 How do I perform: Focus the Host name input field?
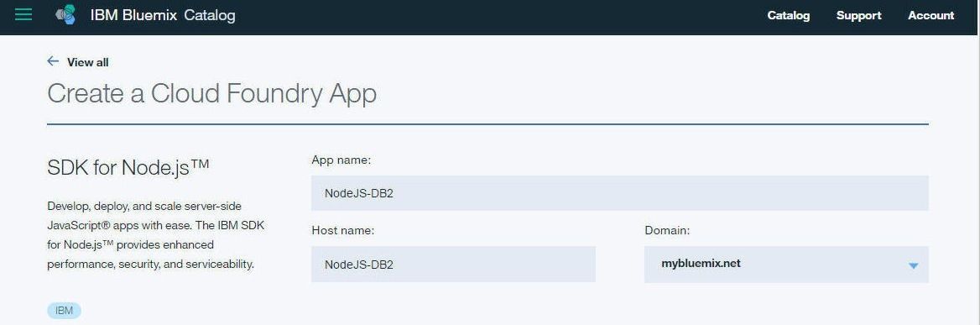coord(453,264)
